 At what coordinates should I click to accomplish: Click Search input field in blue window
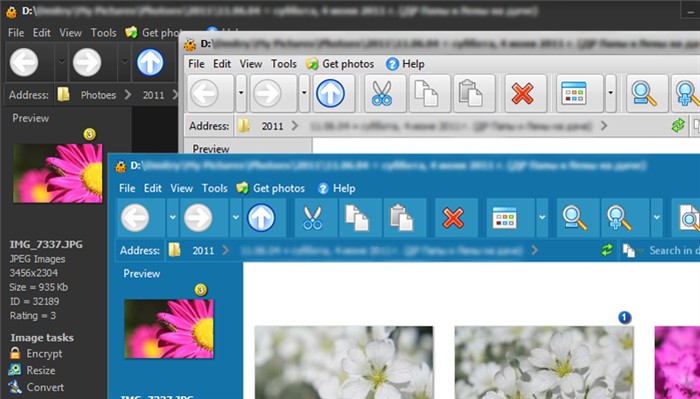[674, 250]
